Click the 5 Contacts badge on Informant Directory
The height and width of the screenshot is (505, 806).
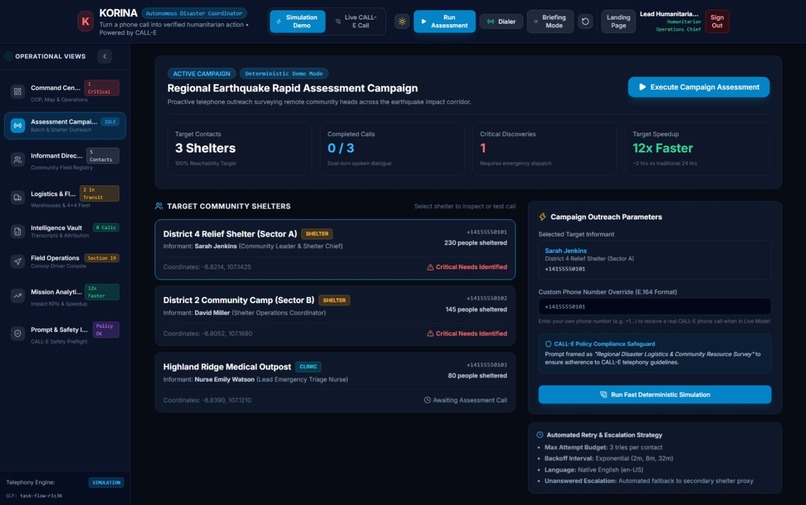102,156
